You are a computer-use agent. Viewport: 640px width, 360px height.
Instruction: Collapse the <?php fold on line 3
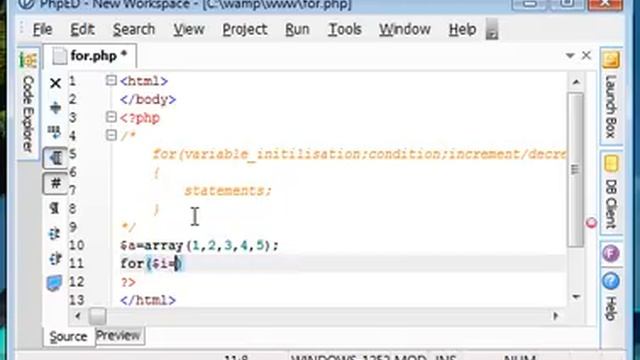coord(111,117)
